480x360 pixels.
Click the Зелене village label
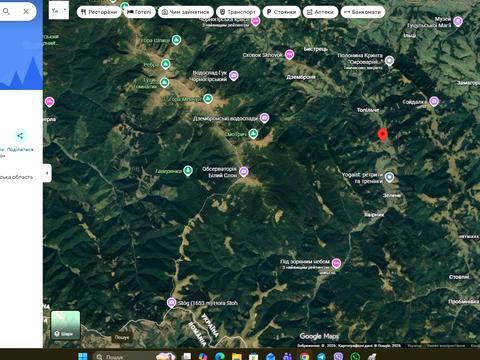[x=392, y=195]
